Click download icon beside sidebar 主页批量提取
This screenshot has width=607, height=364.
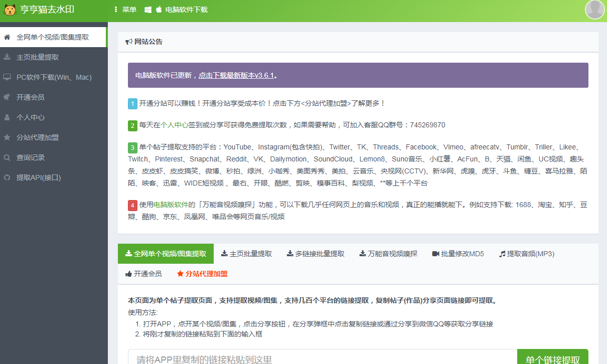pos(7,57)
